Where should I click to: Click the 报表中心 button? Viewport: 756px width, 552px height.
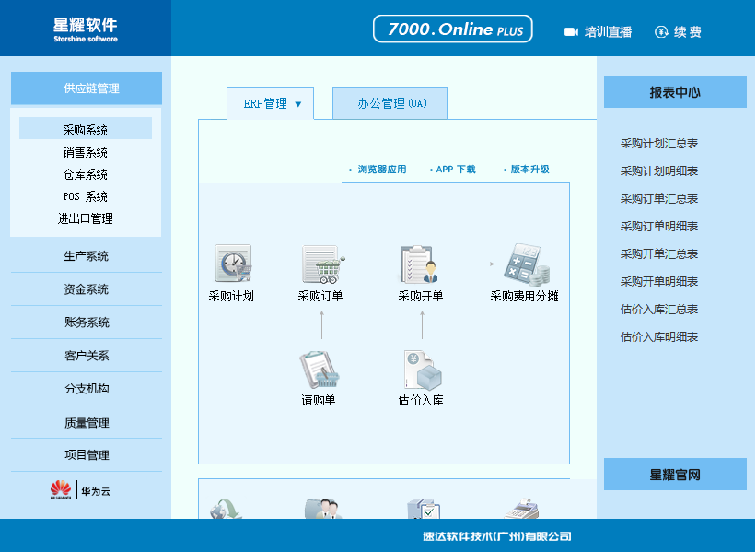coord(675,91)
